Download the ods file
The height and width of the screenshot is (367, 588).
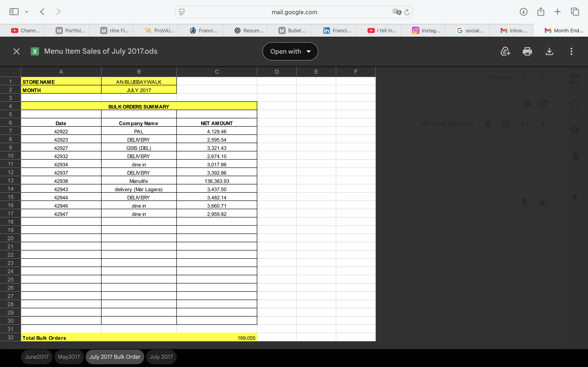click(x=549, y=51)
